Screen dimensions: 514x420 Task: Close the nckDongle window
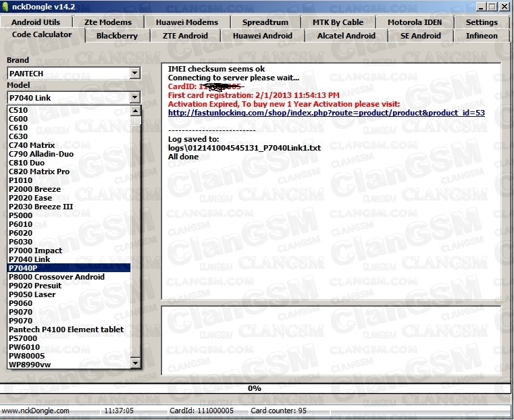pyautogui.click(x=504, y=7)
